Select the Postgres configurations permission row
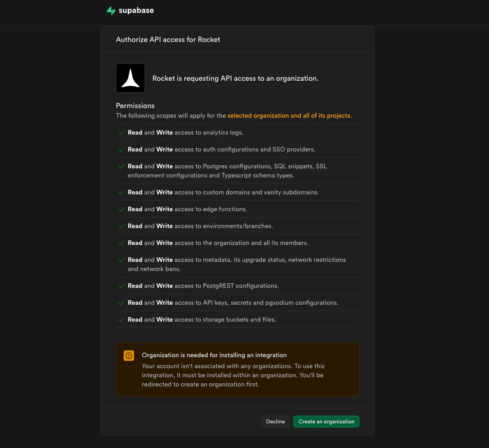This screenshot has width=489, height=448. pyautogui.click(x=228, y=171)
